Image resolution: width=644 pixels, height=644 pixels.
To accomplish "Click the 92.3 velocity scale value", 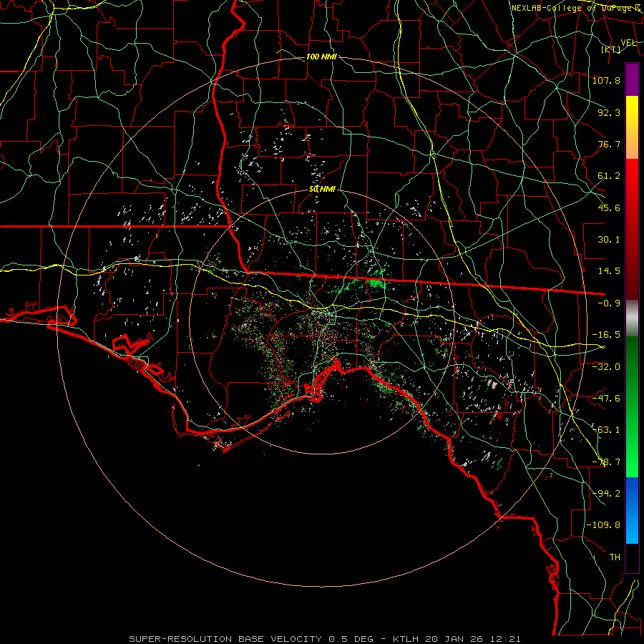I will pos(609,112).
